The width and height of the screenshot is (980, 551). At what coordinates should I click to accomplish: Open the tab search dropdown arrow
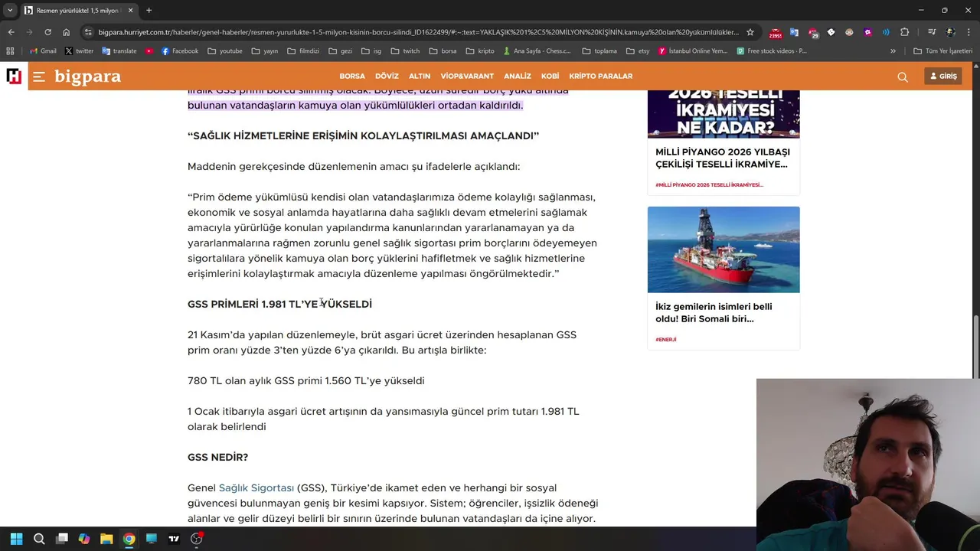click(x=10, y=10)
